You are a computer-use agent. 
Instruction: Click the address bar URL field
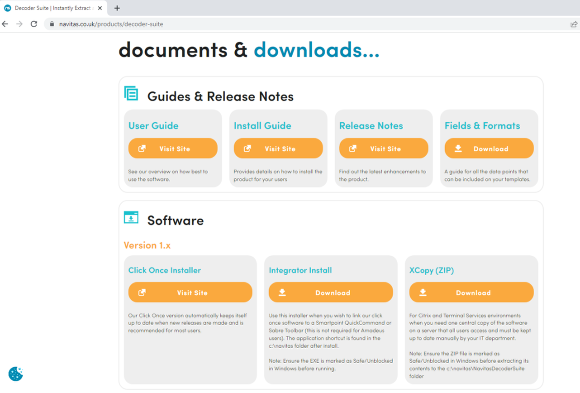pyautogui.click(x=311, y=24)
